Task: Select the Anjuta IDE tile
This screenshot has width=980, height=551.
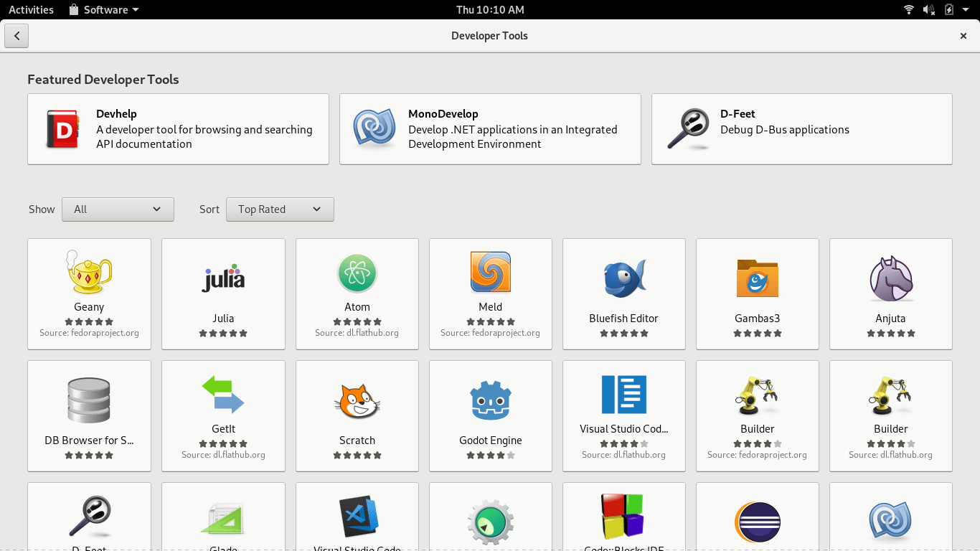Action: click(x=890, y=294)
